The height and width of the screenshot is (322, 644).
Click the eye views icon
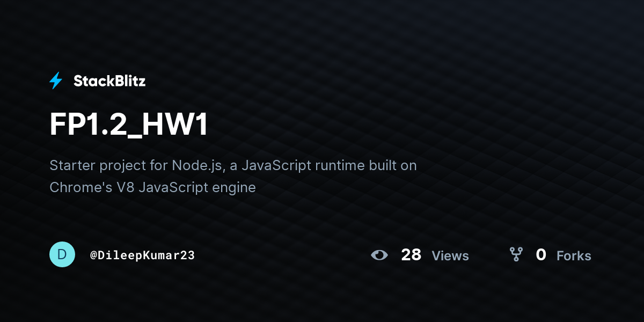point(379,255)
